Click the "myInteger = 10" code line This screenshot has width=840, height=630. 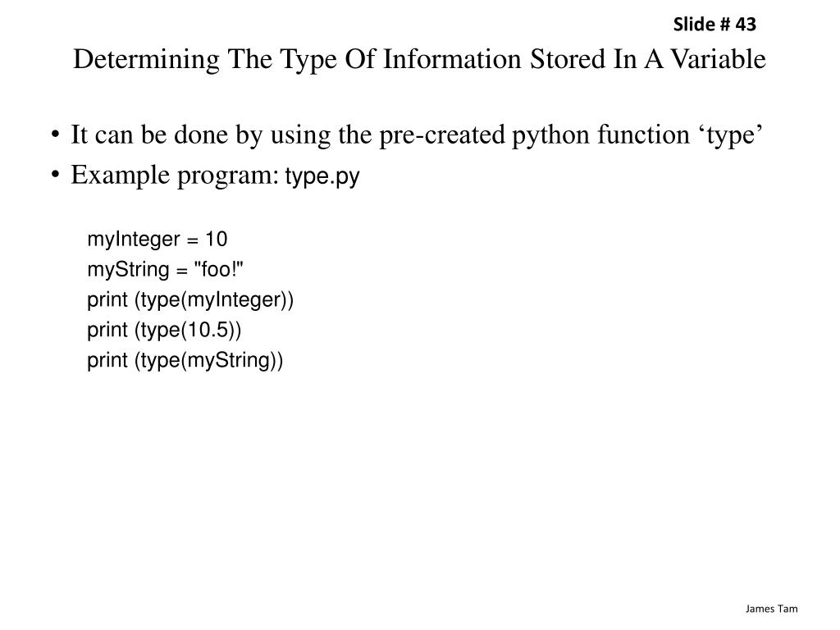(157, 240)
